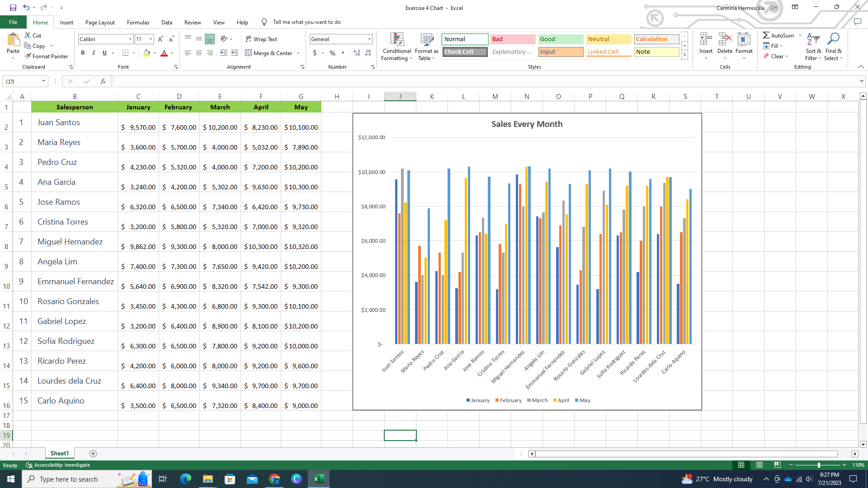Click Decrease Decimal icon

[368, 53]
